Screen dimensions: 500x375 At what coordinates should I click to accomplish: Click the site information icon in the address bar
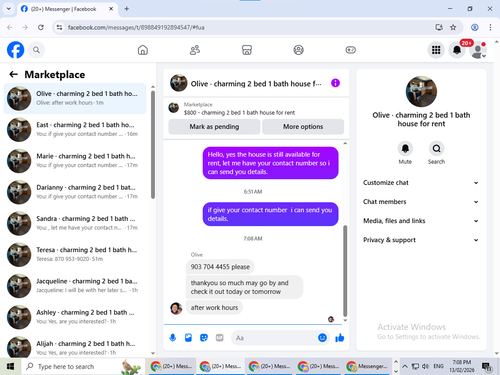coord(59,27)
